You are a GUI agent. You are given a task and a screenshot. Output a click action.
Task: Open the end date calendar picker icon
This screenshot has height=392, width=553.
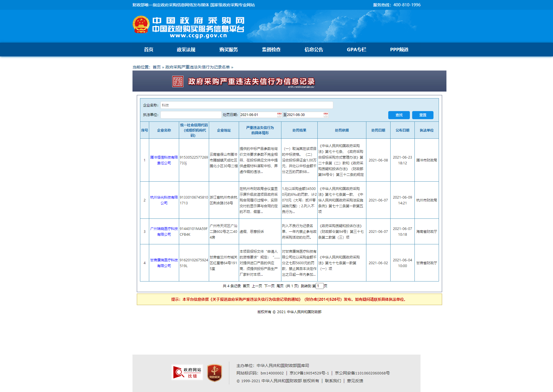325,115
